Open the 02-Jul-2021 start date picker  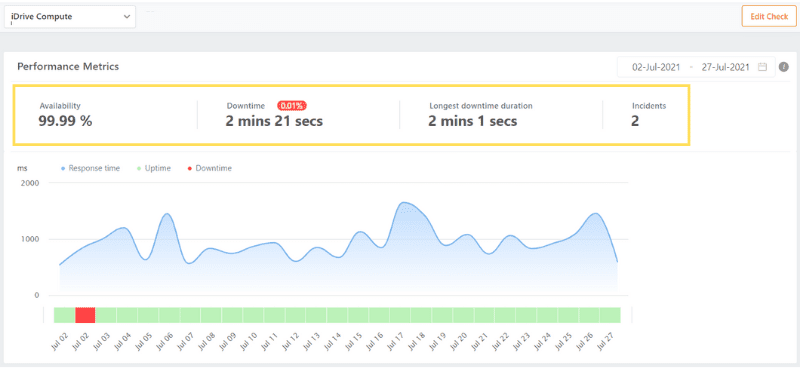(656, 67)
